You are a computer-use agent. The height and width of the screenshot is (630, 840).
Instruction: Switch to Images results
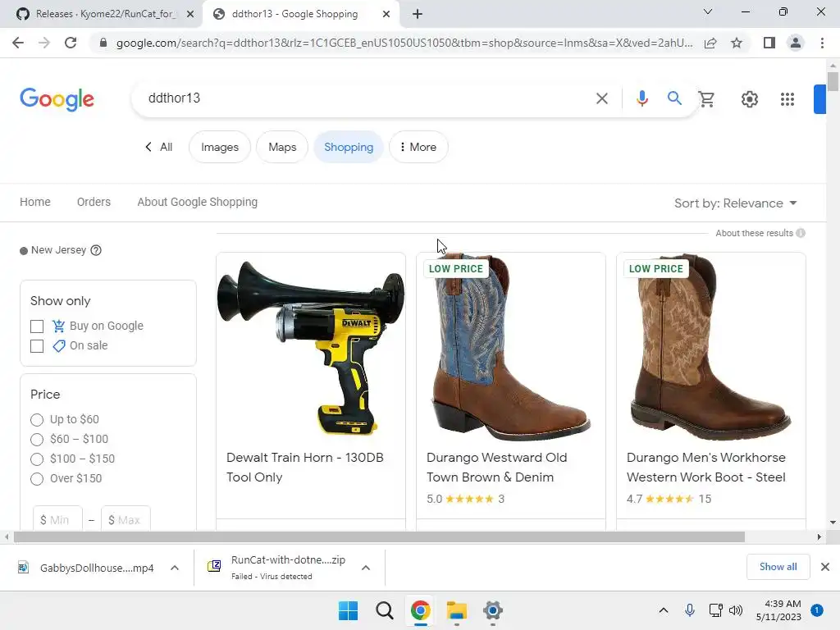[x=220, y=147]
